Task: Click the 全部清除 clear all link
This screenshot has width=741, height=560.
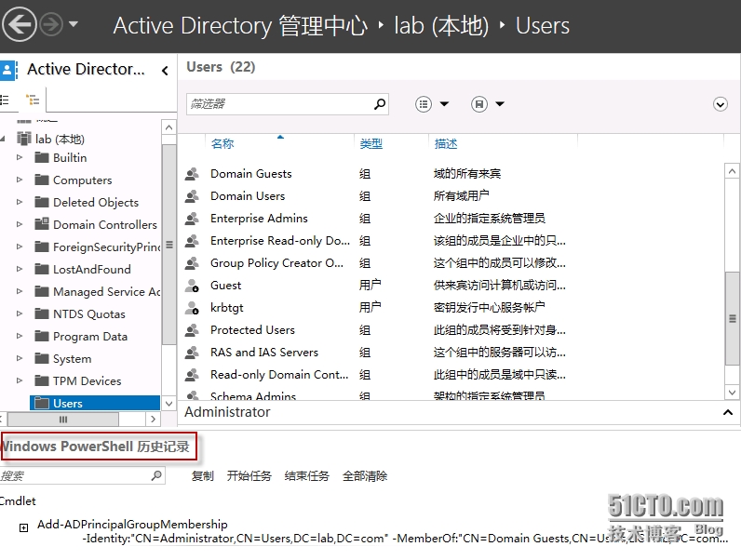Action: [x=365, y=476]
